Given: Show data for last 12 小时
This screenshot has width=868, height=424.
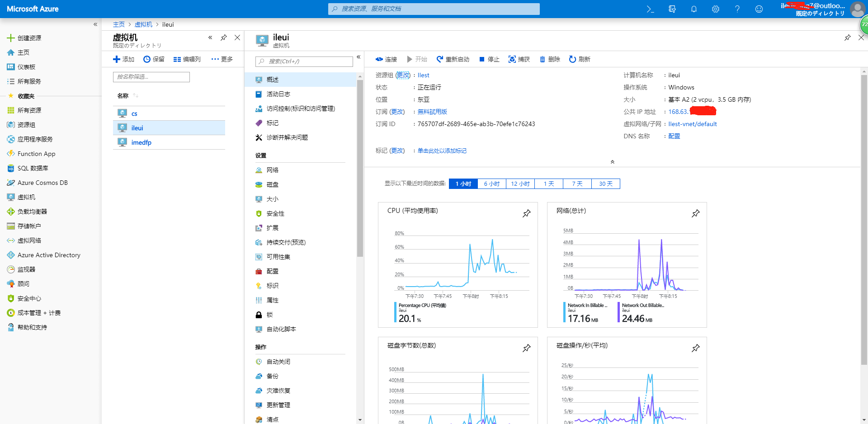Looking at the screenshot, I should coord(520,184).
